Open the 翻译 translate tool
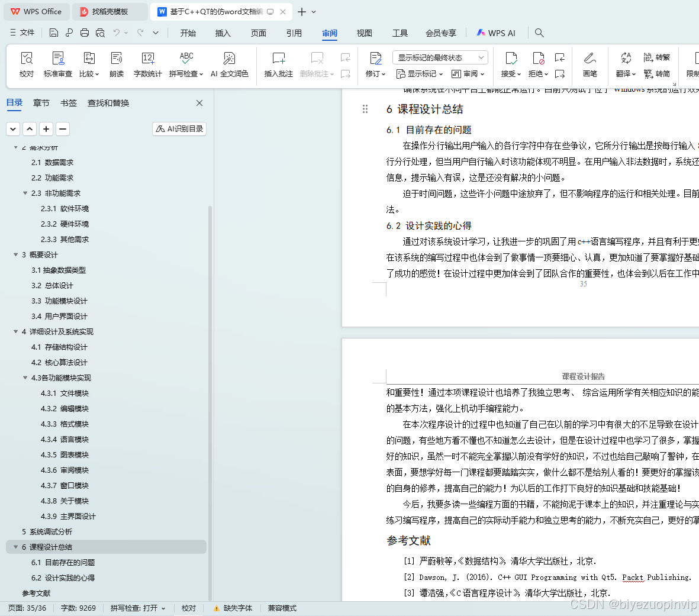699x616 pixels. point(626,64)
